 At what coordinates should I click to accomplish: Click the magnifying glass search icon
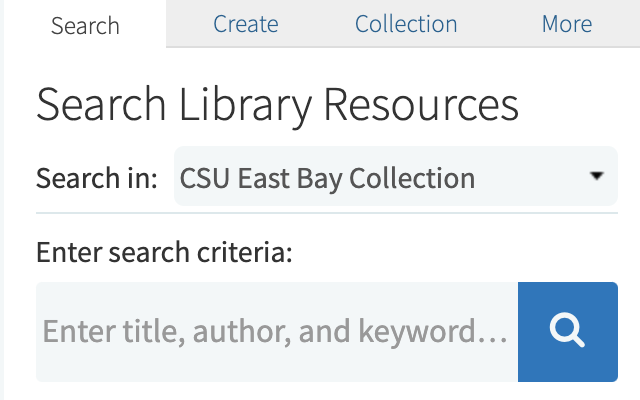point(567,331)
